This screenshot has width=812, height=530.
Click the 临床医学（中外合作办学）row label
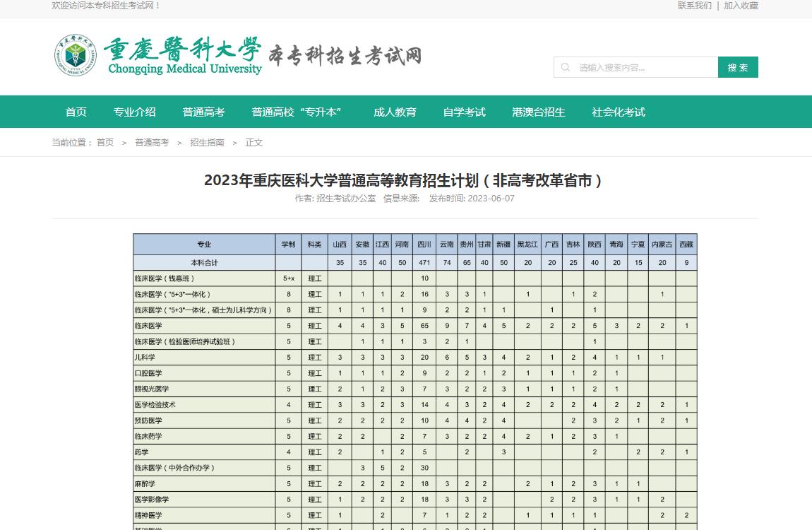pos(204,468)
